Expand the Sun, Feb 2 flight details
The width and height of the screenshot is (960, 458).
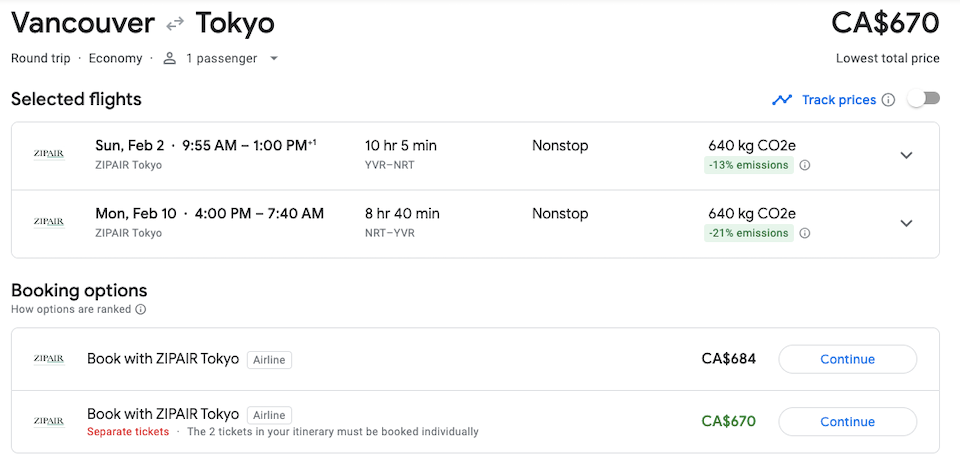906,155
